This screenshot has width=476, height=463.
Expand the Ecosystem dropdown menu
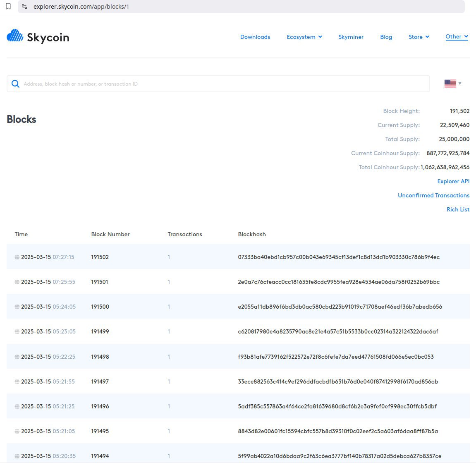click(304, 37)
